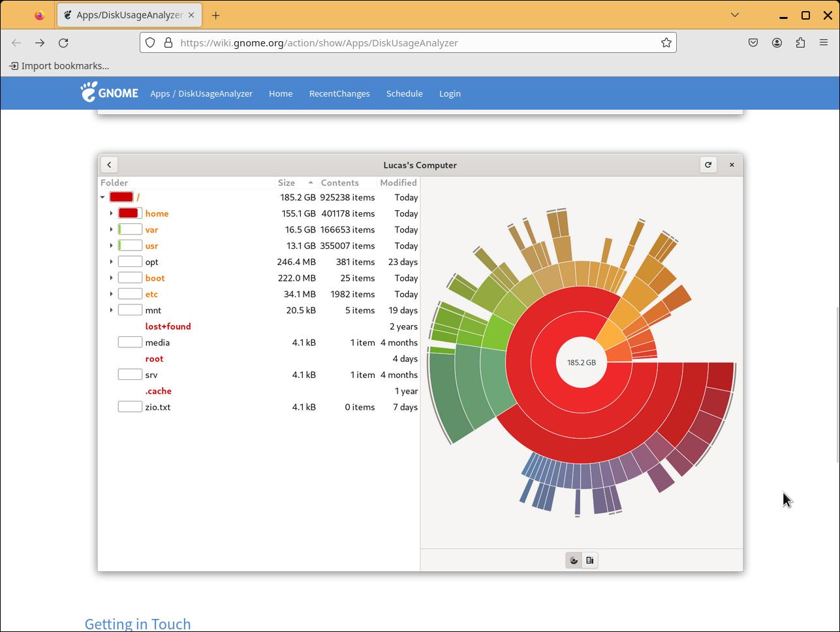Click the URL address bar
This screenshot has width=840, height=632.
pos(408,42)
